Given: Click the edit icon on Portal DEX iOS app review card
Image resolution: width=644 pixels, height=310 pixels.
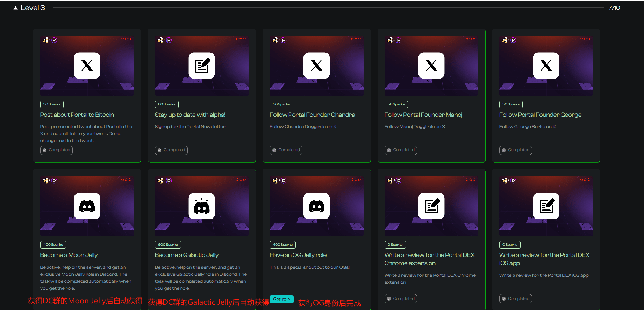Looking at the screenshot, I should click(x=546, y=206).
